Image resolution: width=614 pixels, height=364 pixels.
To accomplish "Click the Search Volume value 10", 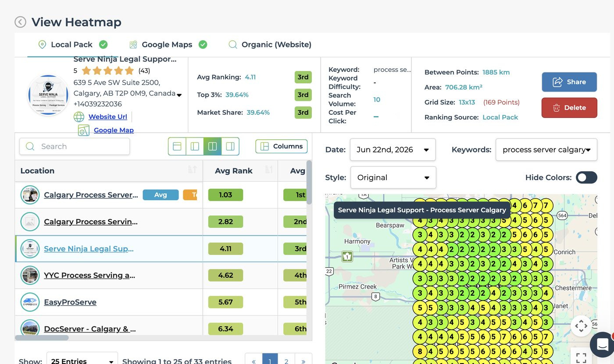I will (377, 99).
